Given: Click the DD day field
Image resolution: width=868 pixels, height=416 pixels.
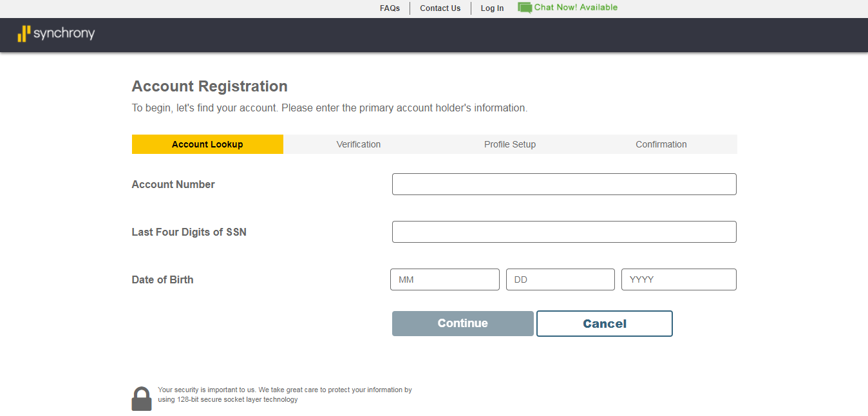Looking at the screenshot, I should tap(560, 279).
